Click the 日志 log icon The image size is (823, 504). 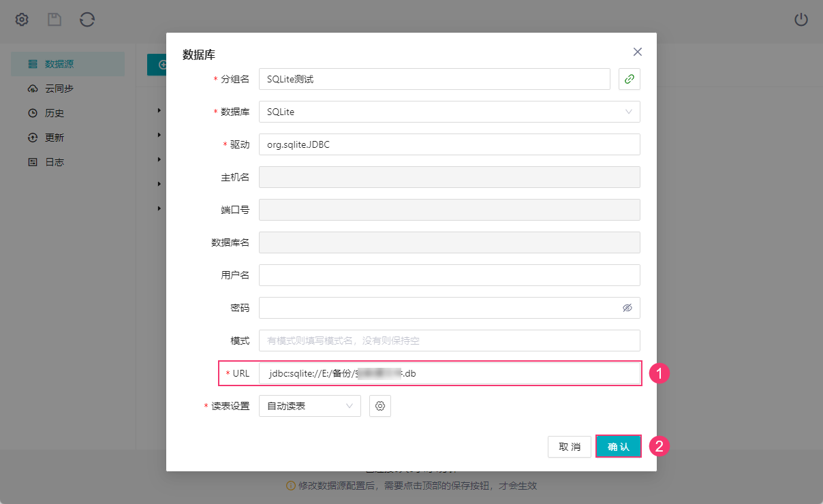coord(32,162)
